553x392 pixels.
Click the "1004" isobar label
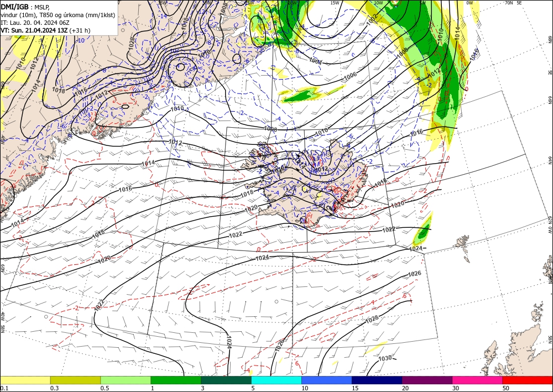click(315, 61)
